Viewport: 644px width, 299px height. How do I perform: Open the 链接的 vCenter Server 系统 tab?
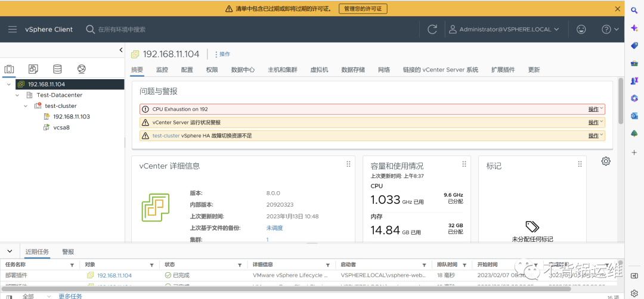click(441, 70)
